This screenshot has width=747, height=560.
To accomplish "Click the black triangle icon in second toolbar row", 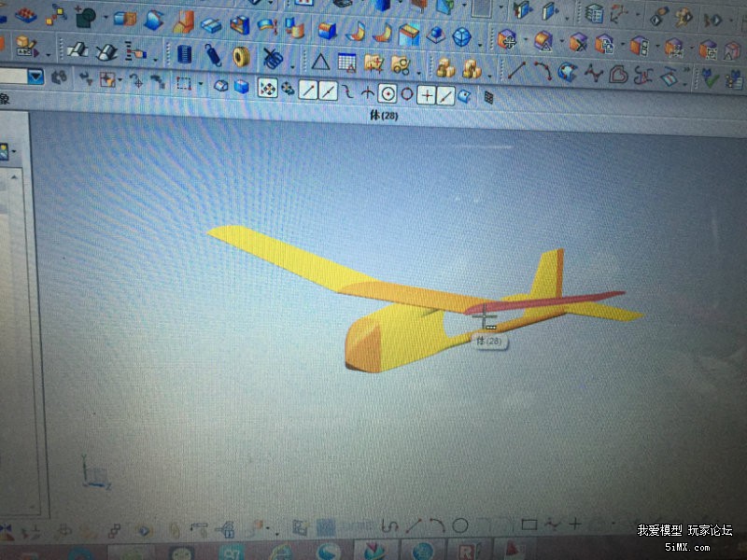I will (320, 62).
